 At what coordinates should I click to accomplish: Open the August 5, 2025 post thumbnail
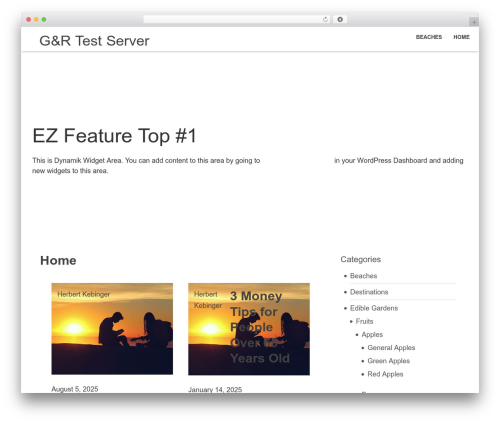click(x=112, y=329)
